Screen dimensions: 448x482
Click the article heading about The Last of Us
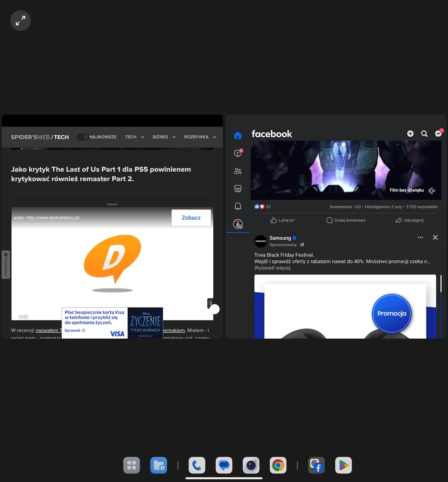pos(101,174)
